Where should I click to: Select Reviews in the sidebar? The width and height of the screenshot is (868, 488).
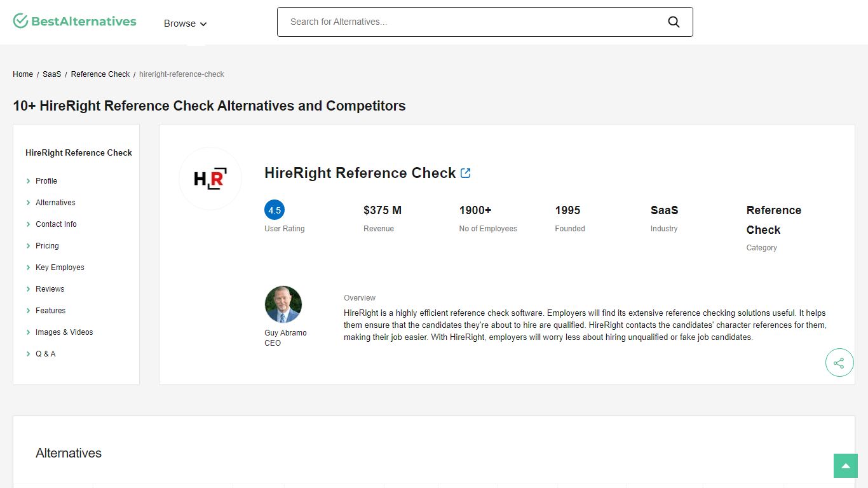pos(50,289)
